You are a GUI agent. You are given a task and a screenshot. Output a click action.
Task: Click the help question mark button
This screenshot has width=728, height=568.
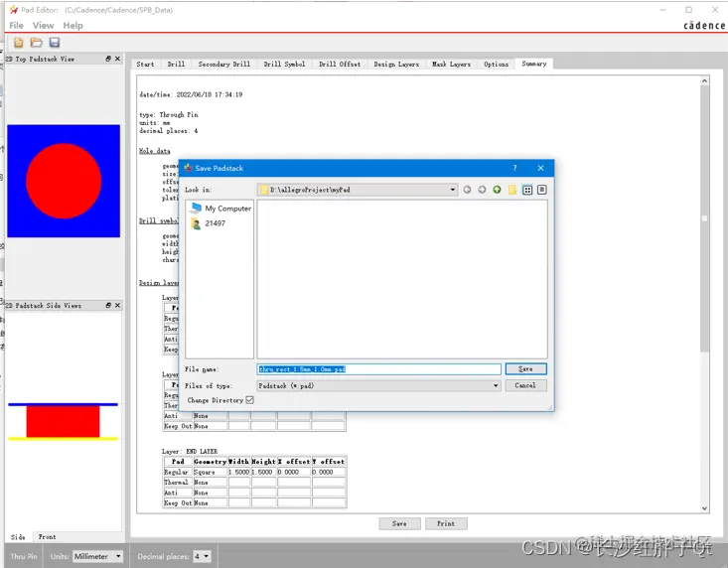pyautogui.click(x=514, y=168)
